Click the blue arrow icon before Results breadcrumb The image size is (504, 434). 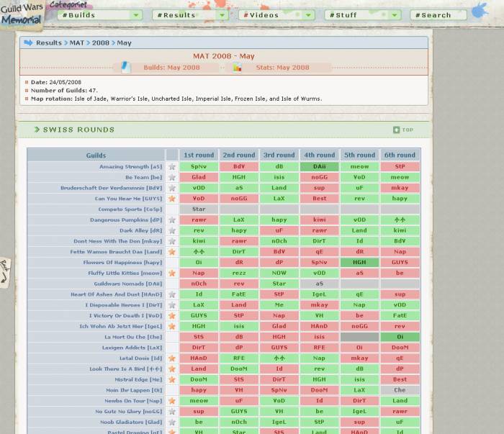(x=28, y=42)
